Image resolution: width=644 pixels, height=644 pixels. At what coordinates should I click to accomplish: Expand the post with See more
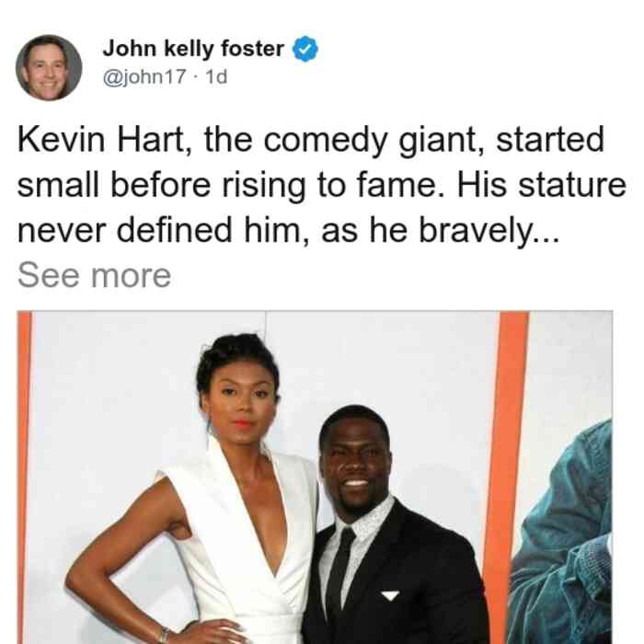coord(94,275)
